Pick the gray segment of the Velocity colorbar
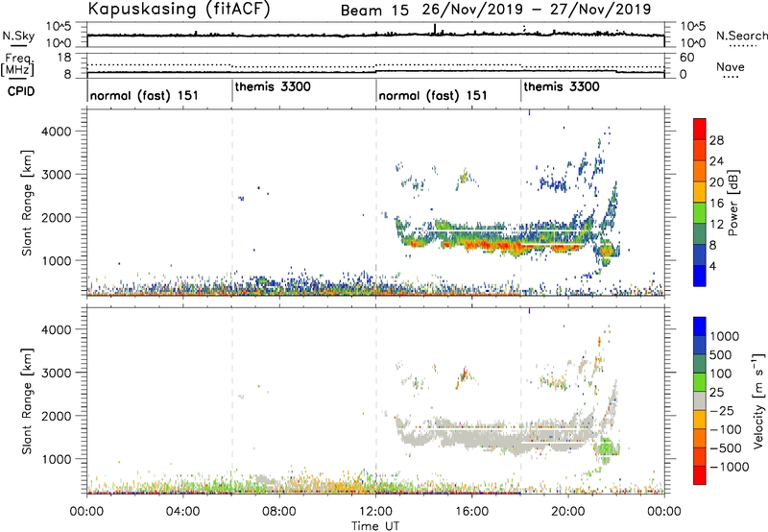768x532 pixels. (x=700, y=400)
